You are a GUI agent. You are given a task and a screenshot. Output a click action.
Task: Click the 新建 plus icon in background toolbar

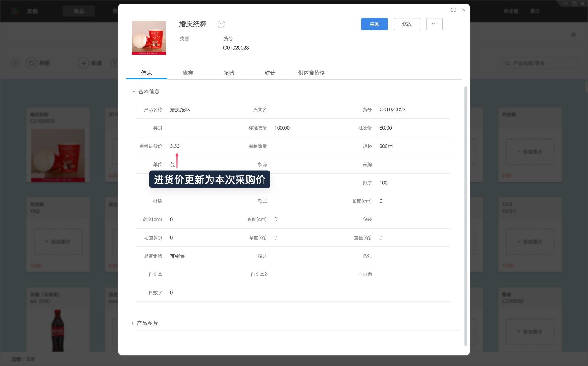pyautogui.click(x=83, y=63)
